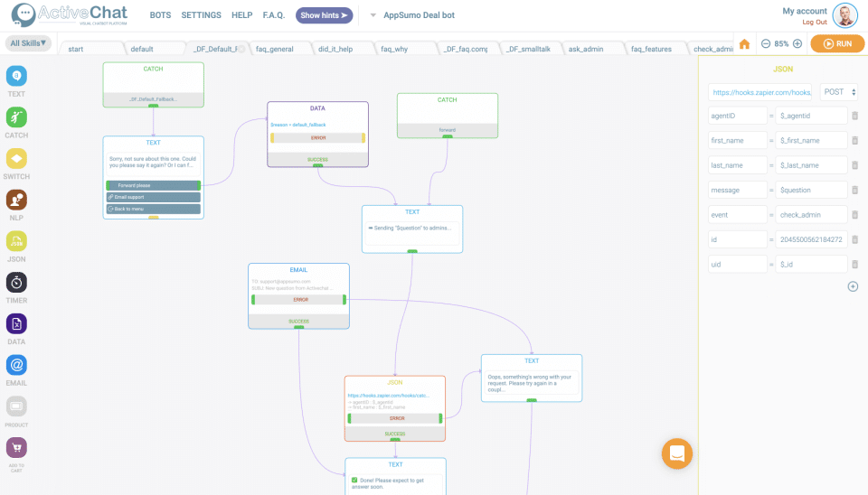The width and height of the screenshot is (868, 495).
Task: Select the CATCH block icon
Action: [x=16, y=117]
